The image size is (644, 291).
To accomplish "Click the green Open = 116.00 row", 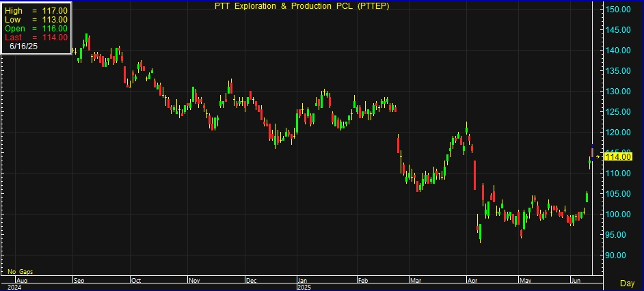I will [36, 29].
